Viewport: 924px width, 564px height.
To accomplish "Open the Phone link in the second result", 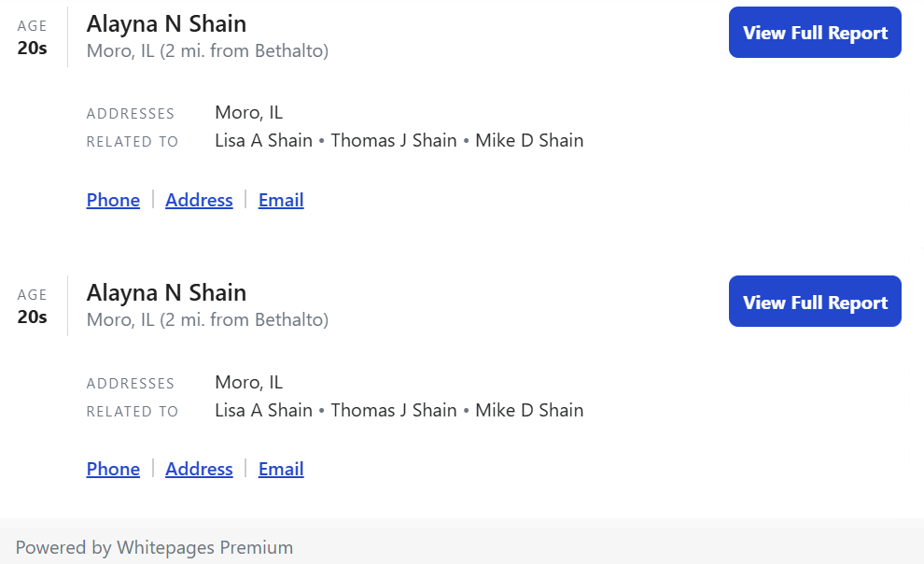I will tap(113, 469).
